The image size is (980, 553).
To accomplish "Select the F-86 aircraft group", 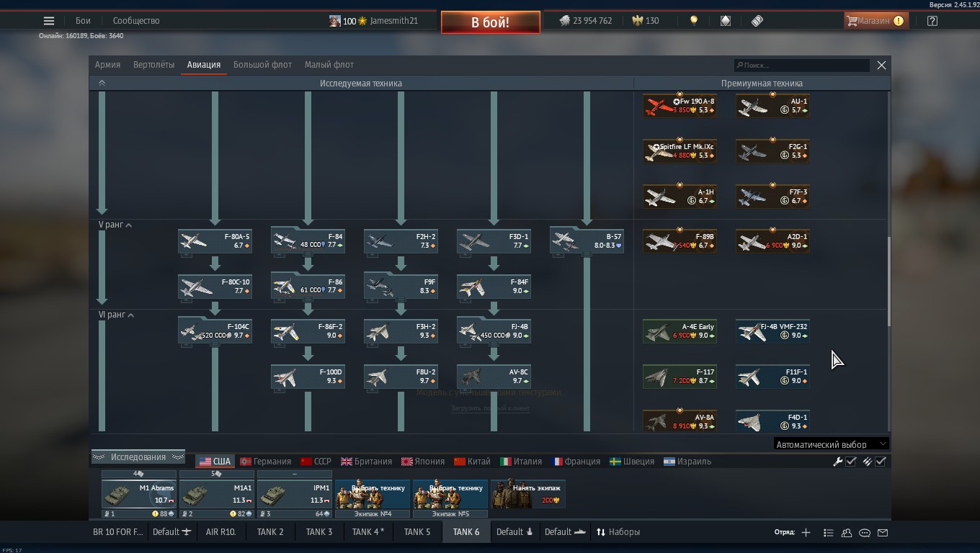I will (308, 285).
